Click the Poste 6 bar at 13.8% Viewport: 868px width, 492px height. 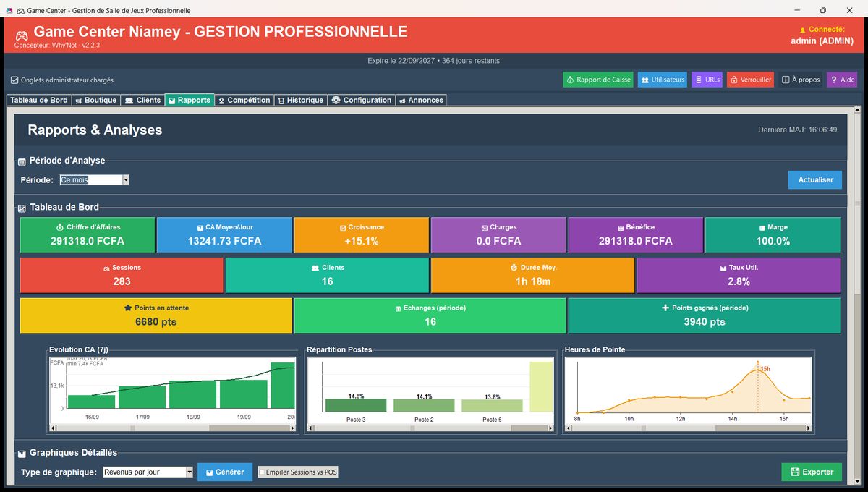(x=492, y=406)
